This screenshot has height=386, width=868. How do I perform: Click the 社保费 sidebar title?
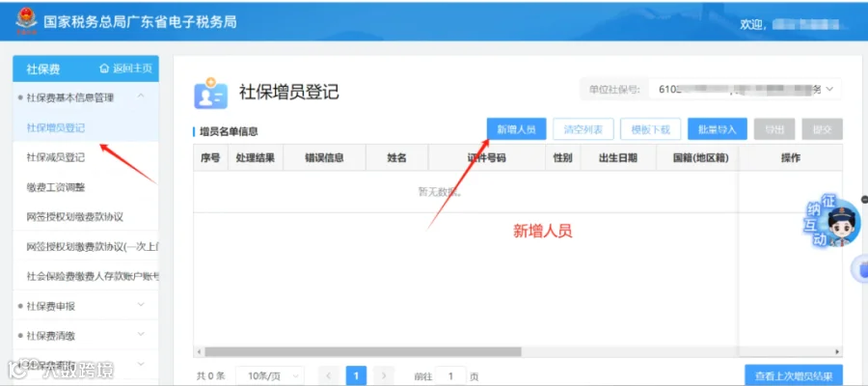pyautogui.click(x=42, y=69)
